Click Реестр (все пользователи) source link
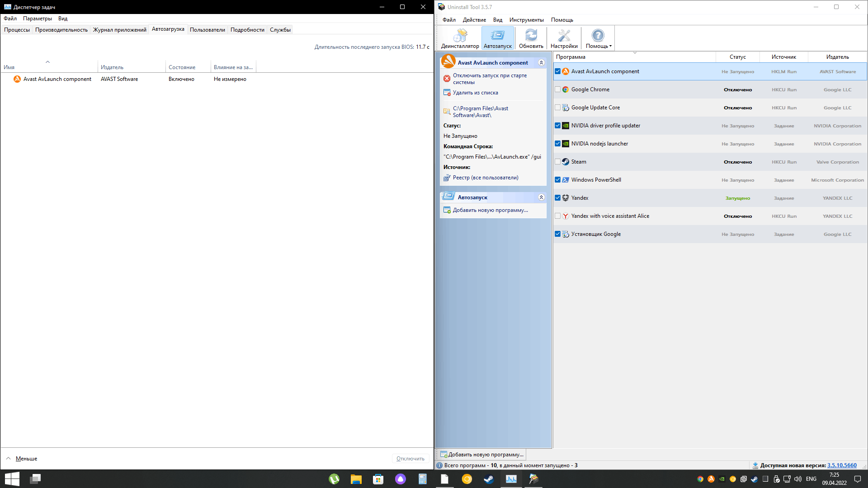Screen dimensions: 868x488 click(486, 178)
